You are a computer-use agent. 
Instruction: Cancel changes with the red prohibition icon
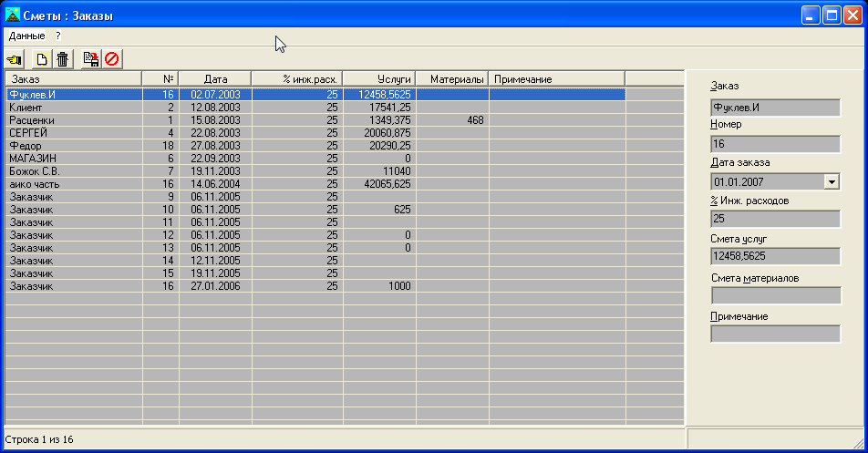click(112, 59)
